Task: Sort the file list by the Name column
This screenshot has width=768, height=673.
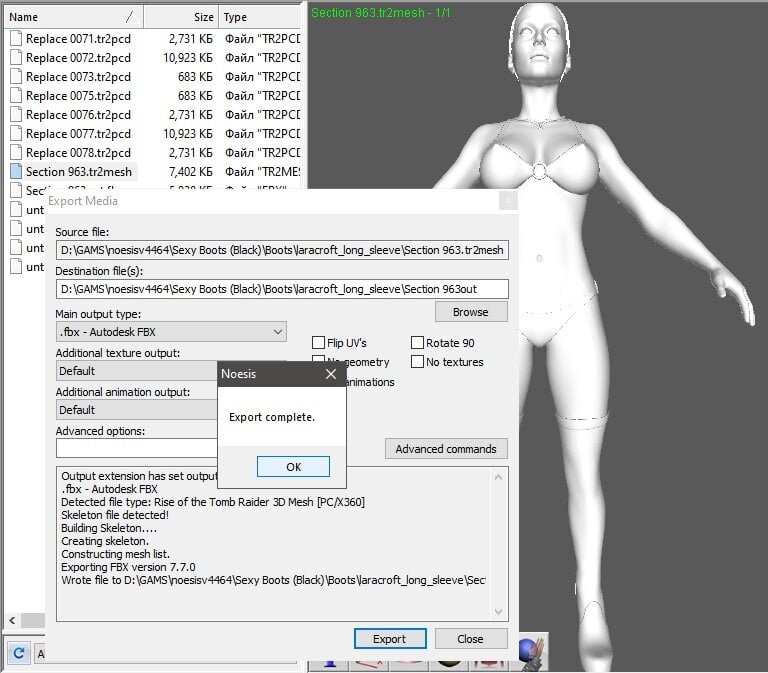Action: 73,17
